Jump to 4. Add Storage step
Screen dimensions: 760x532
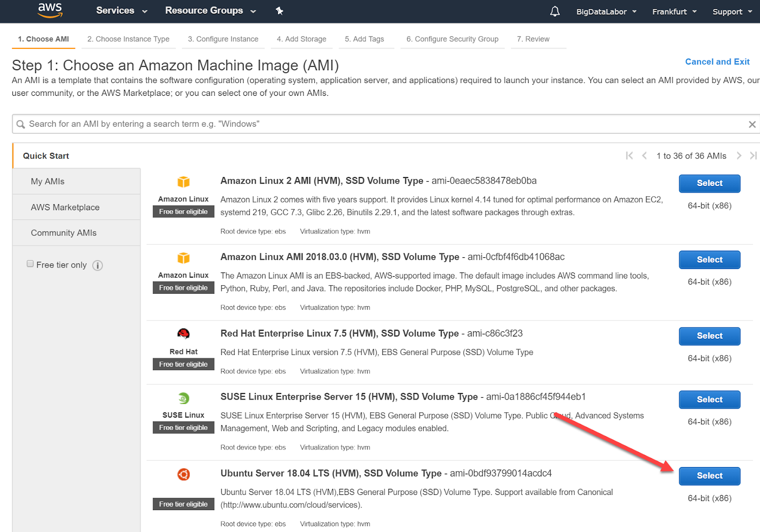[x=302, y=39]
